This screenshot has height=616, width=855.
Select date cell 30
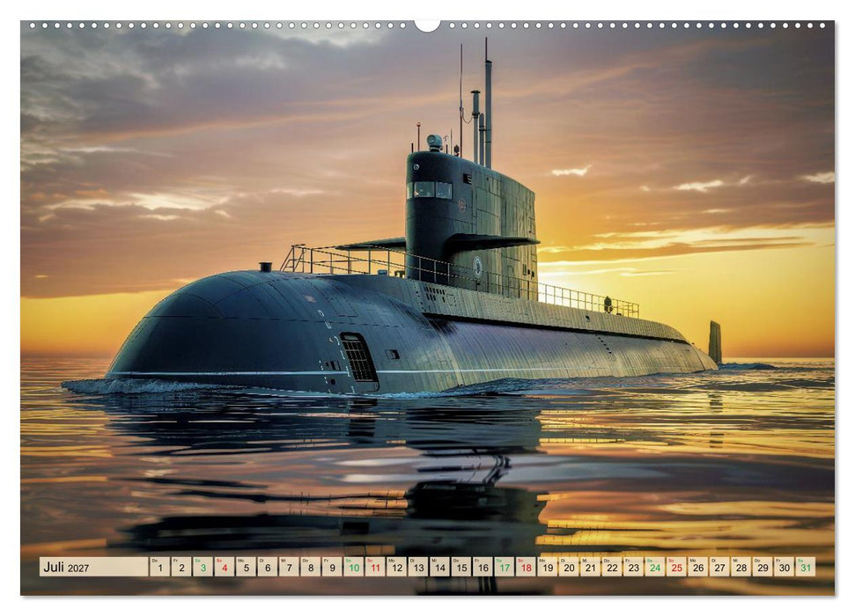[784, 567]
